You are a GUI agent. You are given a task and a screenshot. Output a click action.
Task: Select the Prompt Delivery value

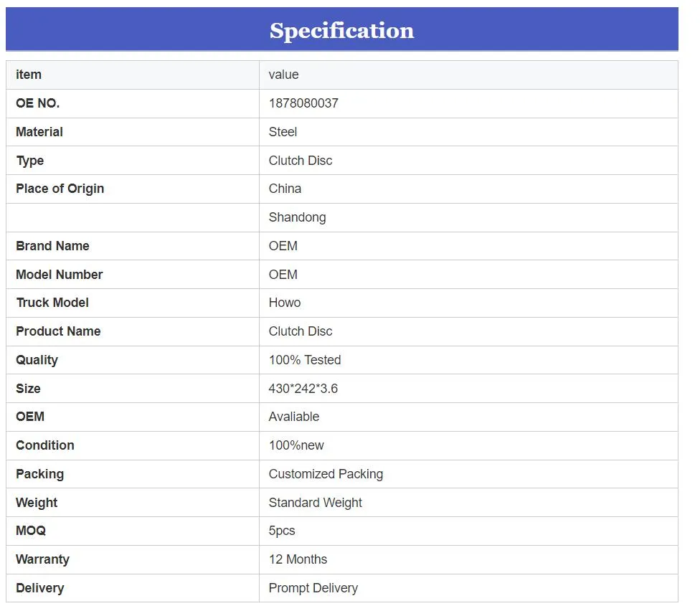pos(313,588)
